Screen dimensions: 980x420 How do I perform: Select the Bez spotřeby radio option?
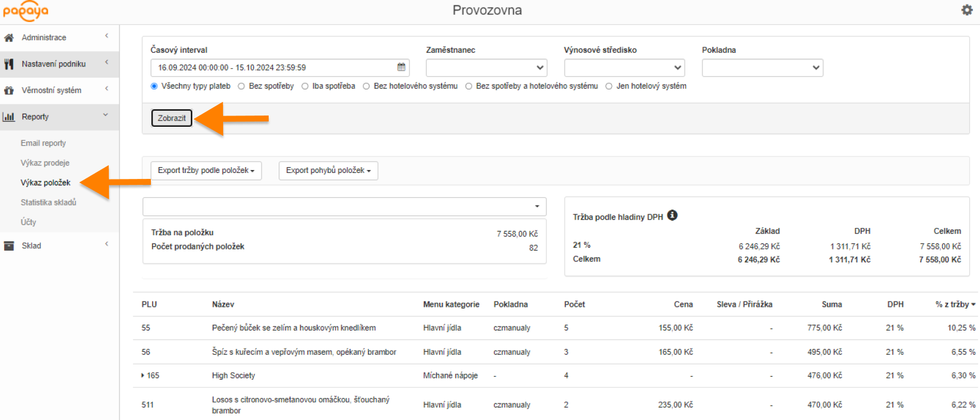pos(241,86)
